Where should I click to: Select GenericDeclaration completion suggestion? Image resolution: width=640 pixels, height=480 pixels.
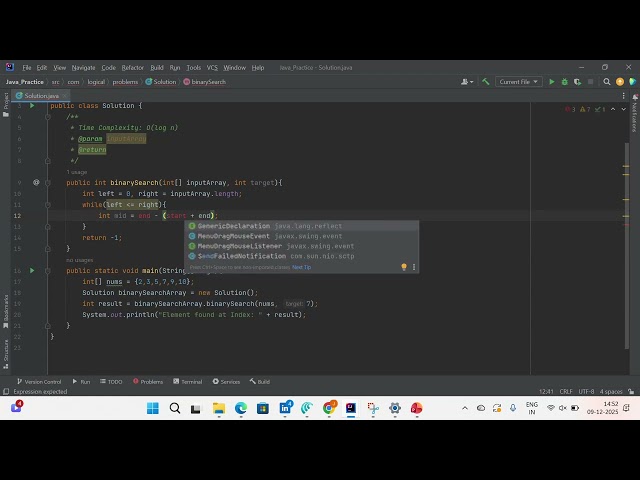click(x=302, y=226)
